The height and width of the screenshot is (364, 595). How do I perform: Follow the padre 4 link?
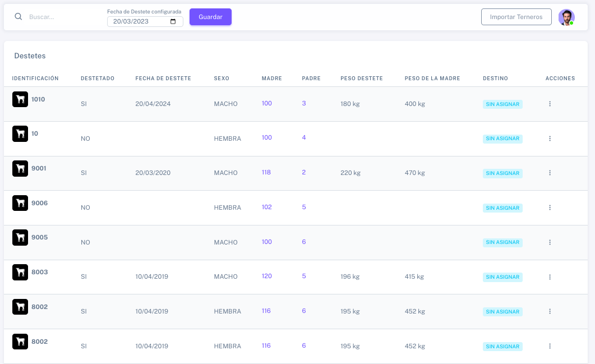304,137
